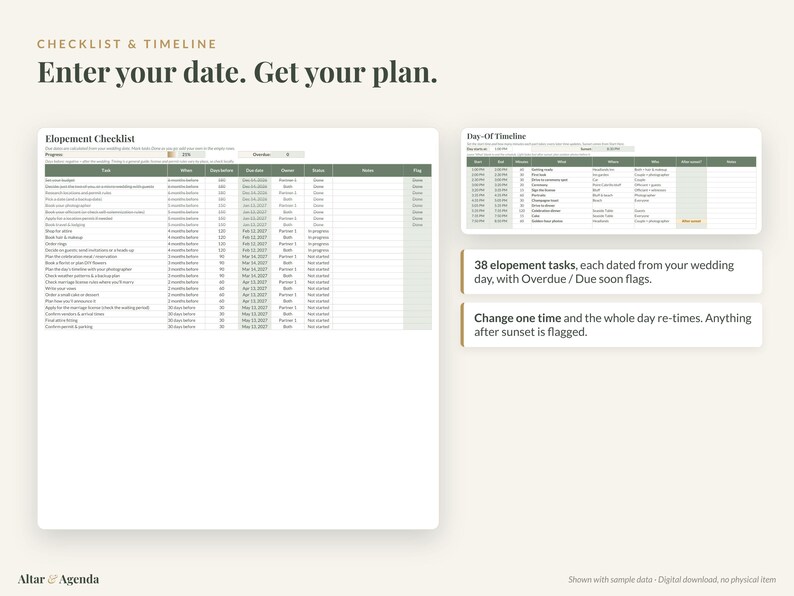The image size is (794, 596).
Task: Click the Day-Of Timeline title
Action: pyautogui.click(x=496, y=136)
